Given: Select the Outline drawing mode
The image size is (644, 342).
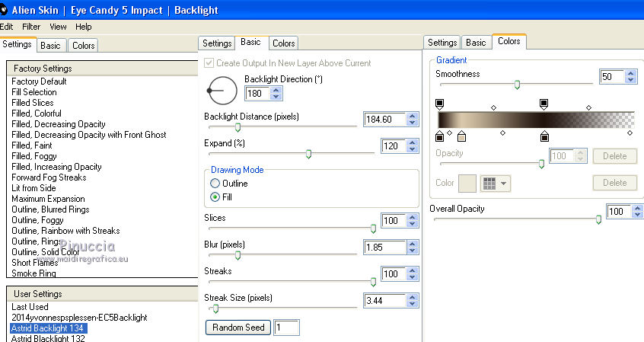Looking at the screenshot, I should 215,183.
